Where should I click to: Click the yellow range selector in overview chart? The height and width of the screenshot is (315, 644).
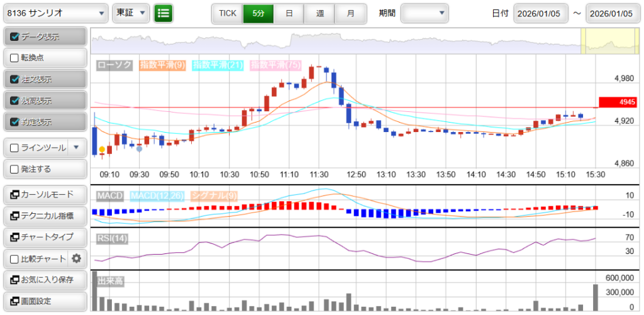601,41
